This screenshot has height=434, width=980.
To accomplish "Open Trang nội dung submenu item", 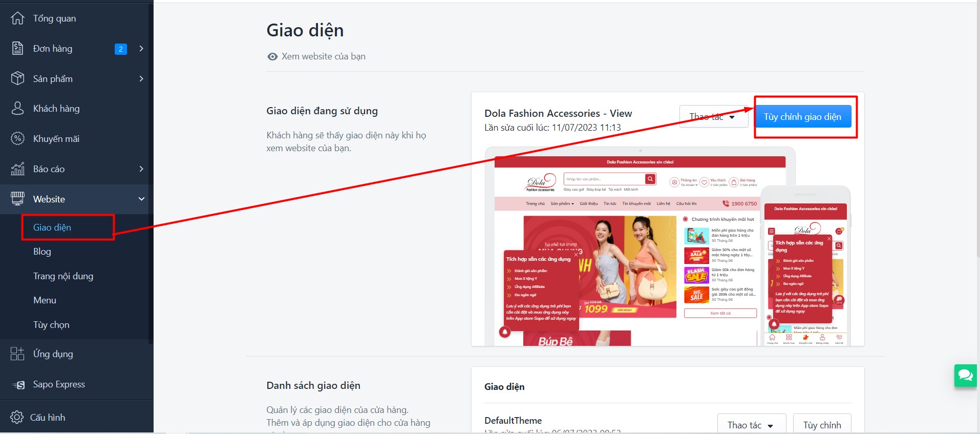I will click(x=63, y=276).
